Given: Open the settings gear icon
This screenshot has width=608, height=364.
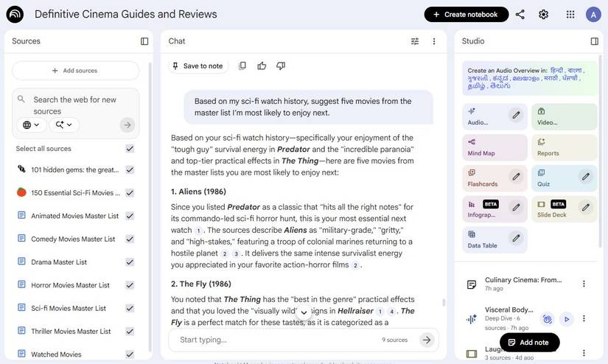Looking at the screenshot, I should click(544, 14).
